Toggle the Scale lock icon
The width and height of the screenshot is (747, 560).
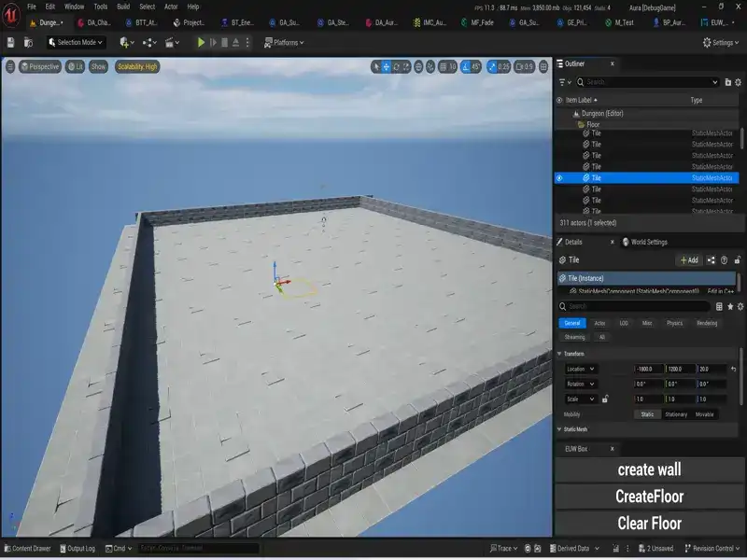pos(605,399)
